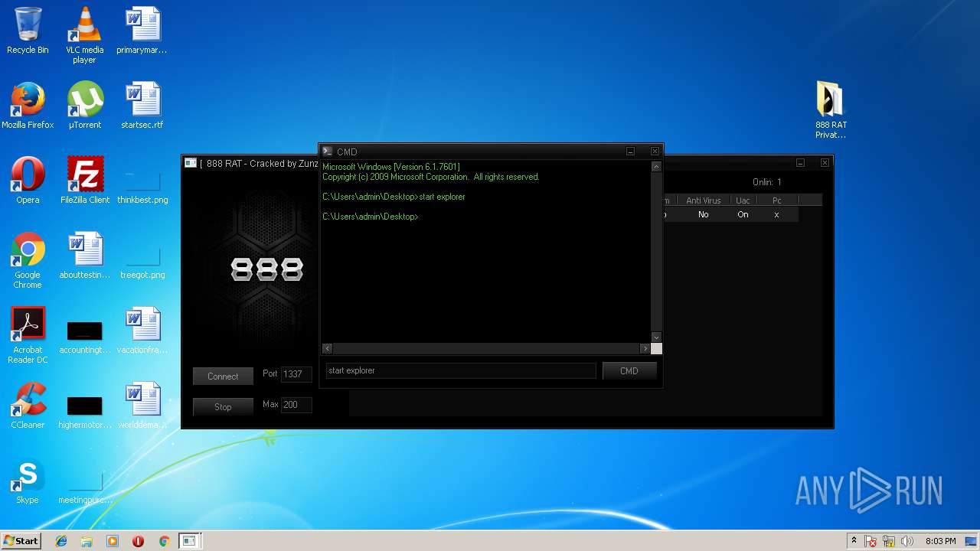Focus the Port 1337 field
This screenshot has width=980, height=551.
(x=296, y=374)
